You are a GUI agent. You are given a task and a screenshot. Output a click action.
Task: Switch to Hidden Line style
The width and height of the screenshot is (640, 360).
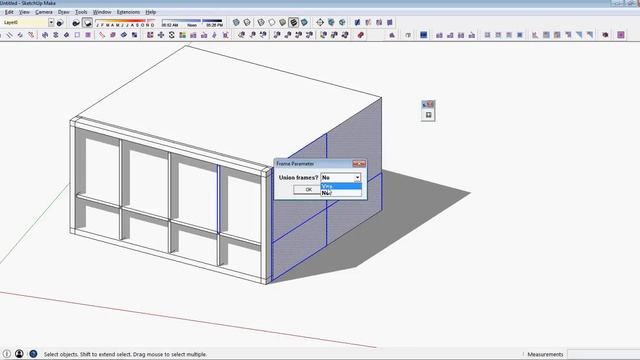(272, 22)
